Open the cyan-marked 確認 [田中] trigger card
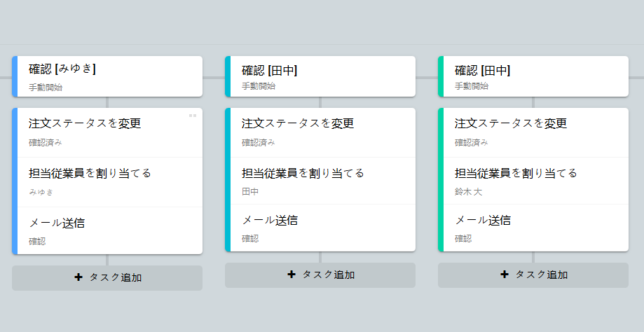The image size is (644, 332). (x=320, y=76)
